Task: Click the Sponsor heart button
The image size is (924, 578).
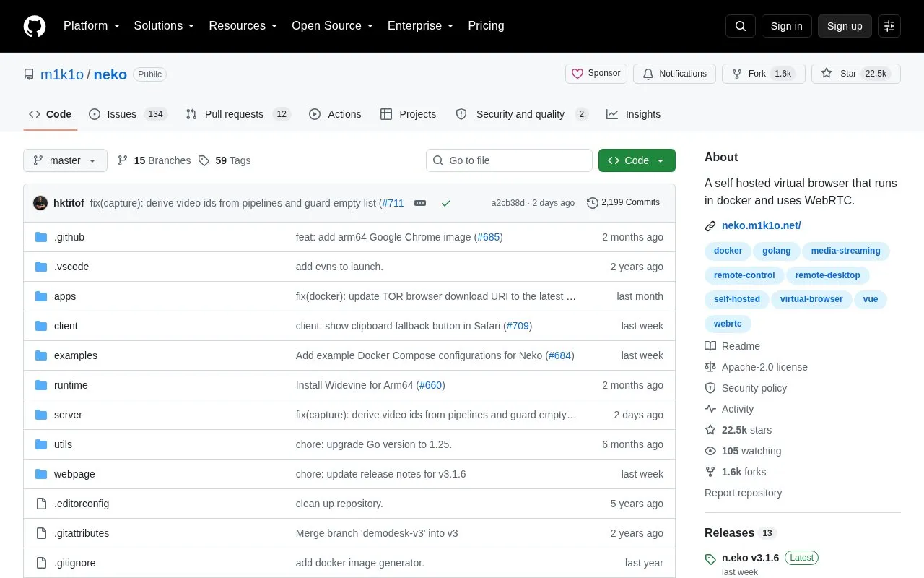Action: (x=596, y=74)
